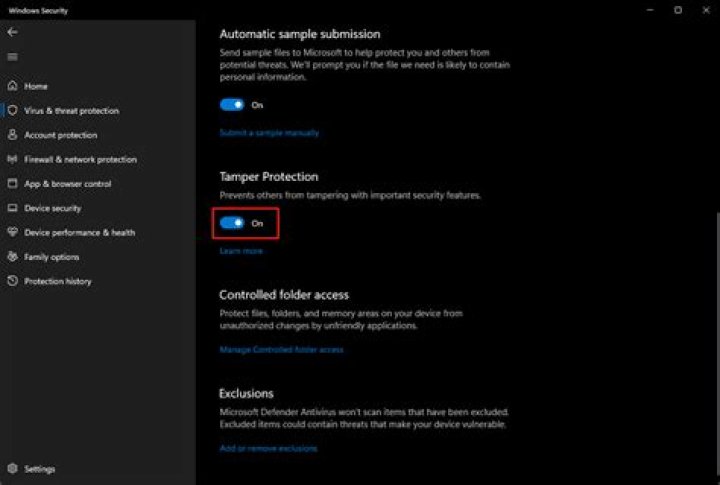Click Manage Controlled folder access link

coord(281,350)
